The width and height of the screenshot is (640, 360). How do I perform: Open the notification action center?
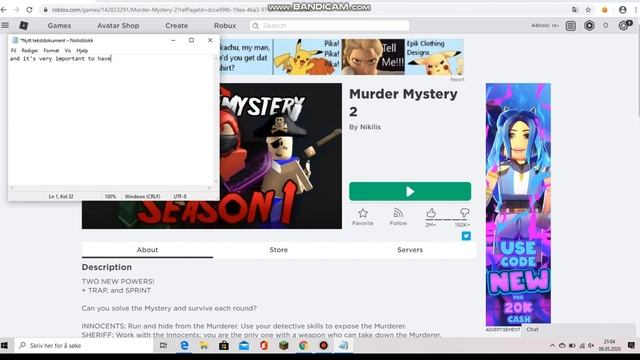[631, 345]
